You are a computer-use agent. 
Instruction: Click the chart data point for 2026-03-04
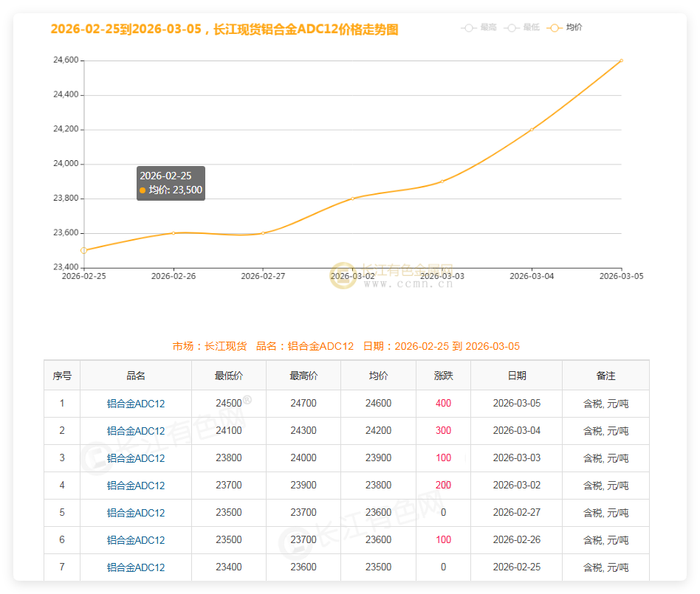(x=532, y=129)
